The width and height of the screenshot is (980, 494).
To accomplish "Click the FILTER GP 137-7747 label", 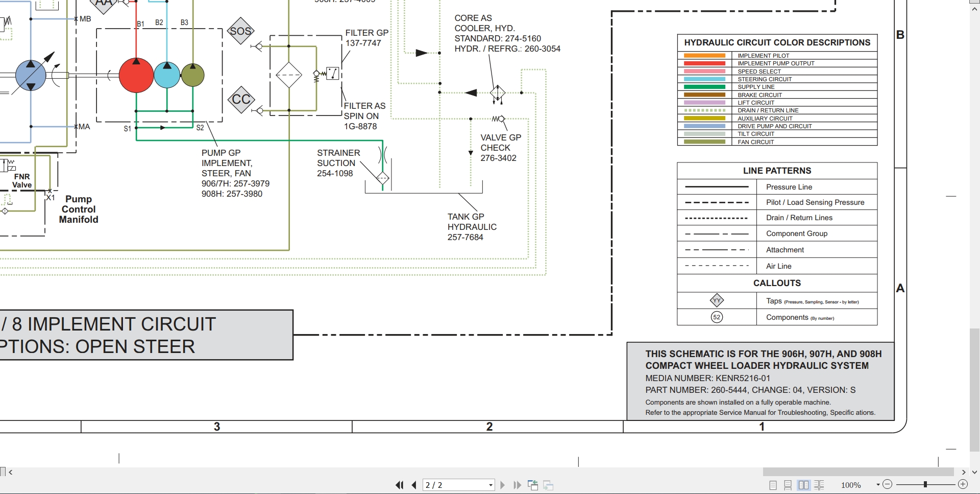I will pos(366,38).
